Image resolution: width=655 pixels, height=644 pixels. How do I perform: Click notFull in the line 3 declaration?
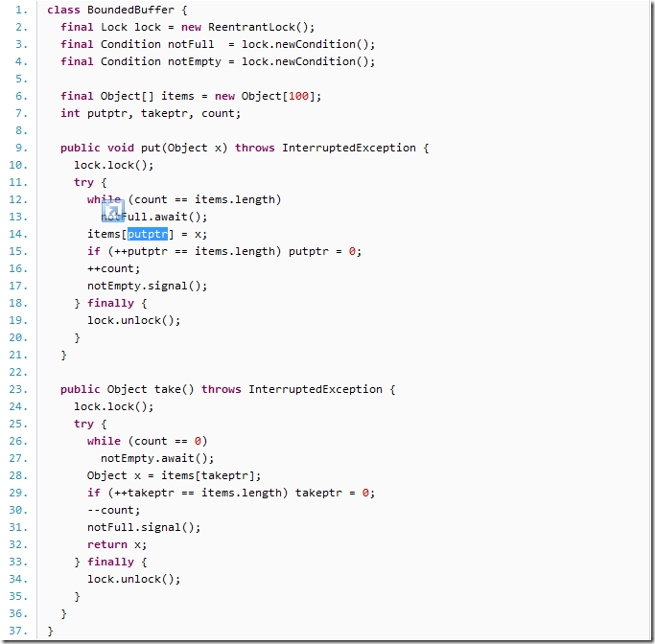(x=191, y=44)
